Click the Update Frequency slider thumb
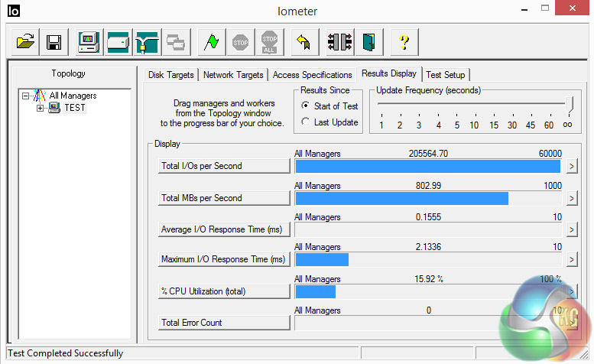Viewport: 594px width, 364px height. 569,104
